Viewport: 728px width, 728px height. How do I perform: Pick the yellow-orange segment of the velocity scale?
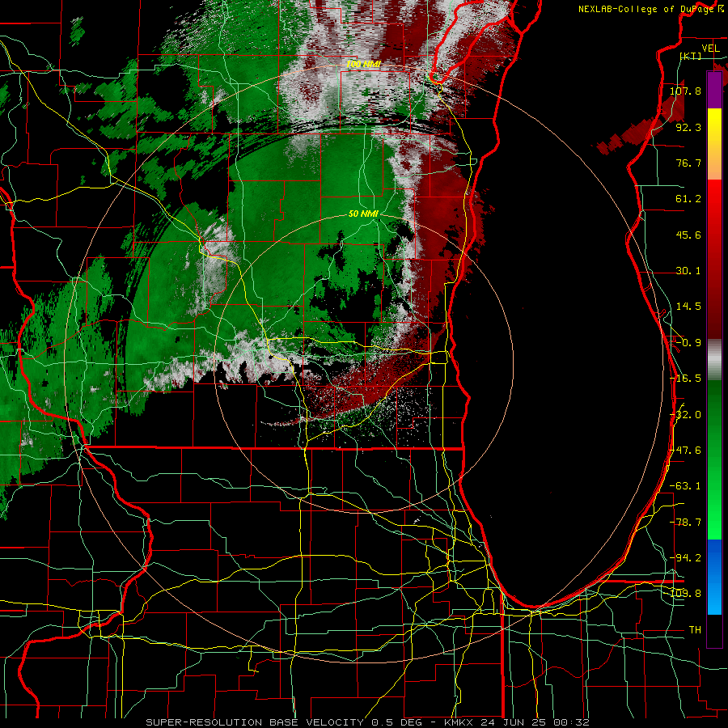pos(714,144)
